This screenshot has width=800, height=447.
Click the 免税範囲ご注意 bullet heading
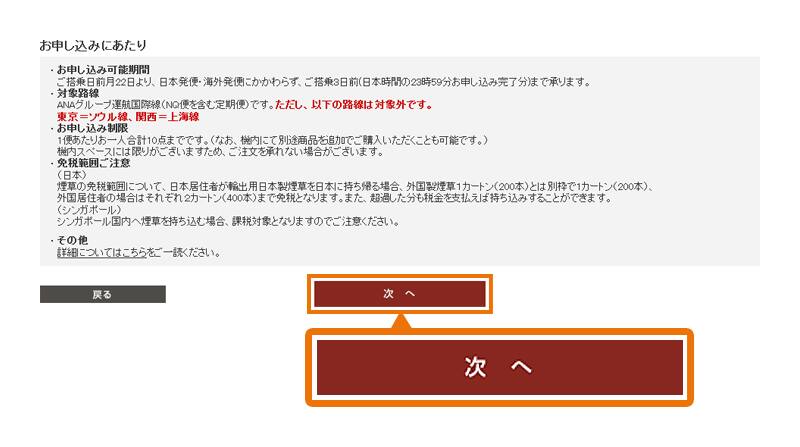[93, 163]
